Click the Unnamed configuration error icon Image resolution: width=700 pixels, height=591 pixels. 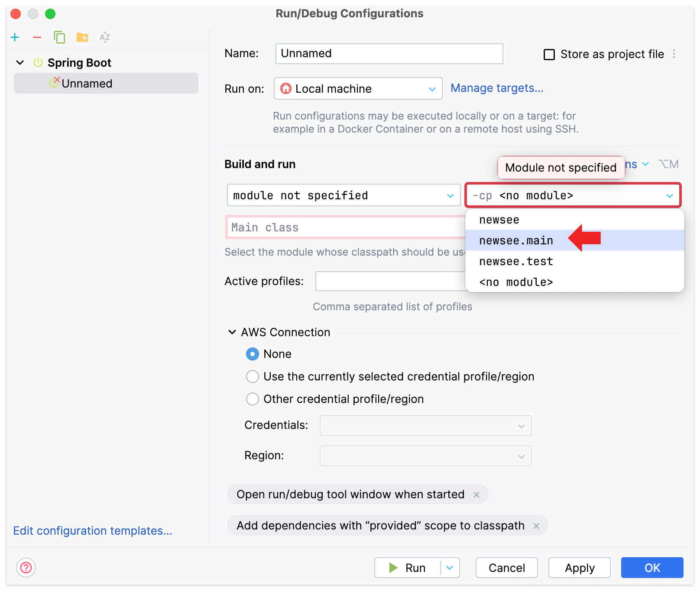click(x=54, y=82)
